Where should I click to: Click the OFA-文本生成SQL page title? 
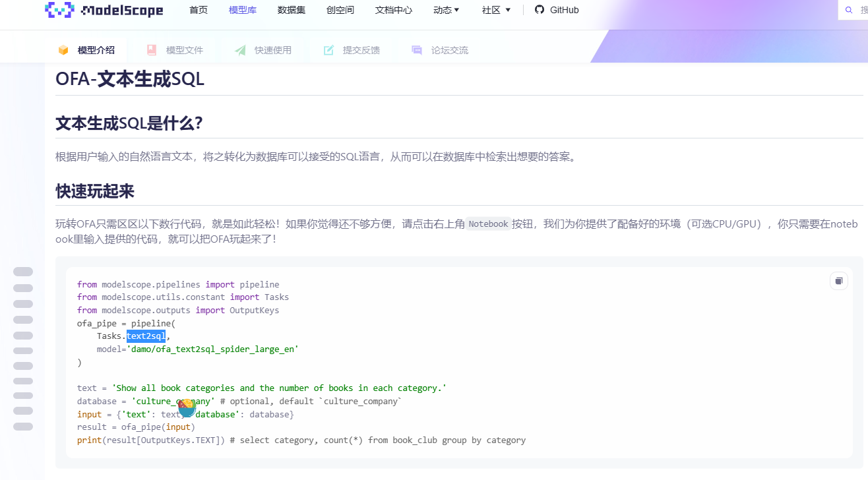(130, 79)
